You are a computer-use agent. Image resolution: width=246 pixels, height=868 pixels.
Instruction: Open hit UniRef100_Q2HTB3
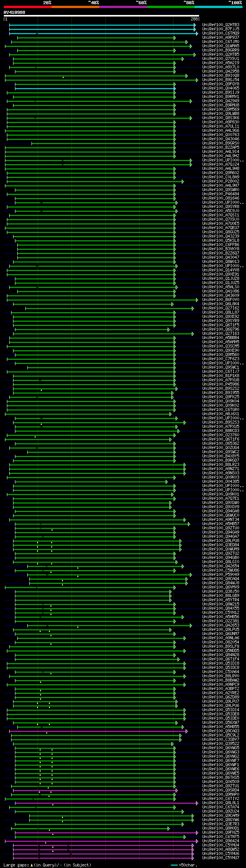pyautogui.click(x=221, y=25)
